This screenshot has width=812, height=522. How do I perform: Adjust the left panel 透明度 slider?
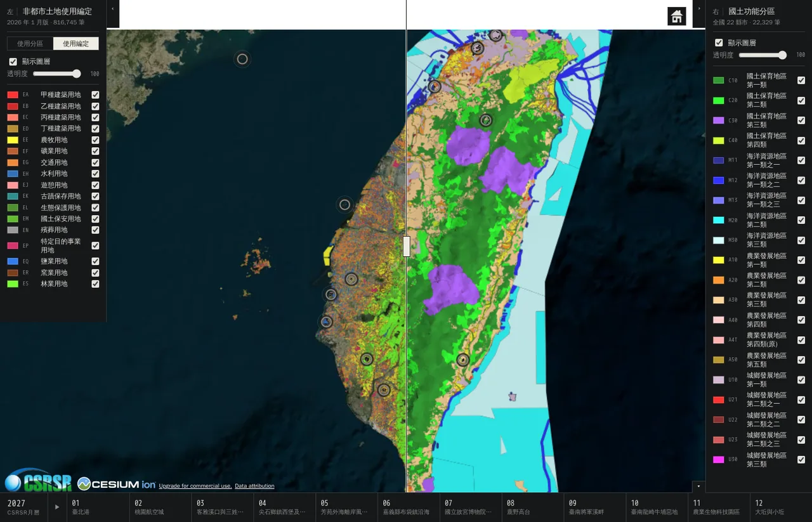click(57, 74)
